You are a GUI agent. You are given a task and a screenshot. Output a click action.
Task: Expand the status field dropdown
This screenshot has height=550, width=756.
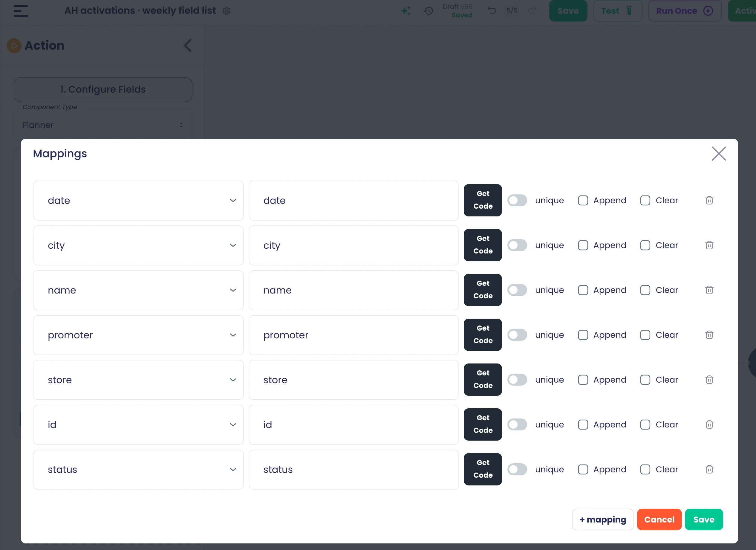coord(138,469)
